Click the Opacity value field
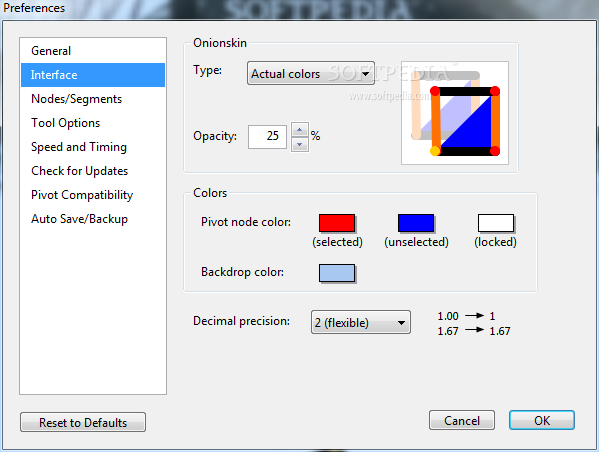This screenshot has height=452, width=599. [x=267, y=136]
